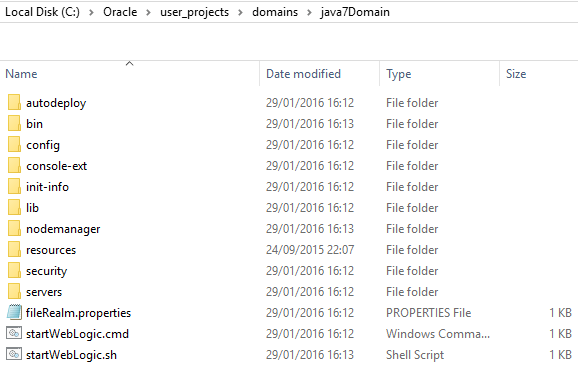This screenshot has width=578, height=371.
Task: Click the config folder icon
Action: (x=14, y=145)
